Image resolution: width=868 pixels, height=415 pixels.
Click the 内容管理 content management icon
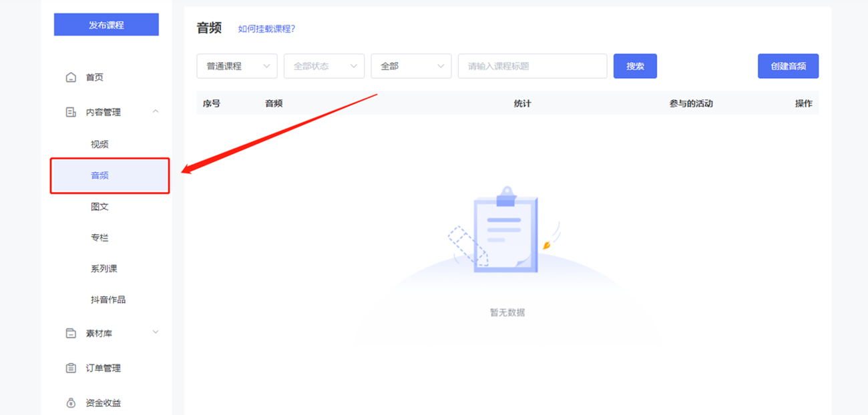pyautogui.click(x=71, y=112)
